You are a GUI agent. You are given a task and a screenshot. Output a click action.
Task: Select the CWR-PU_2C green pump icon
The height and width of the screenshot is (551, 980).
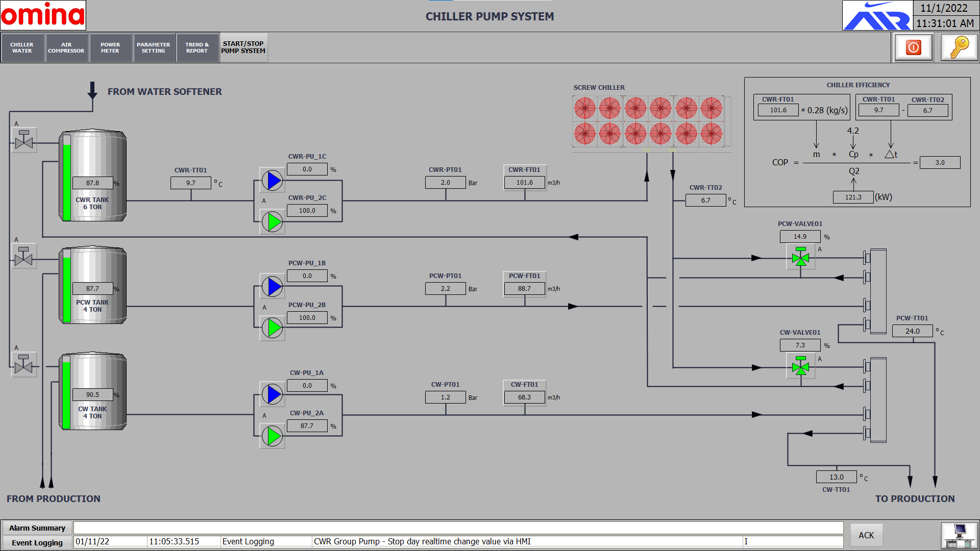tap(273, 222)
